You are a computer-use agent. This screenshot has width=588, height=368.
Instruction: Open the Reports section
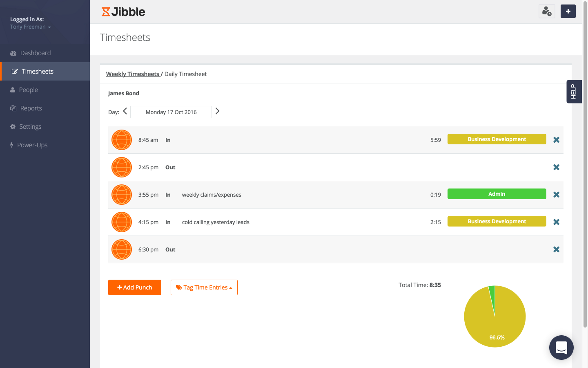tap(31, 108)
